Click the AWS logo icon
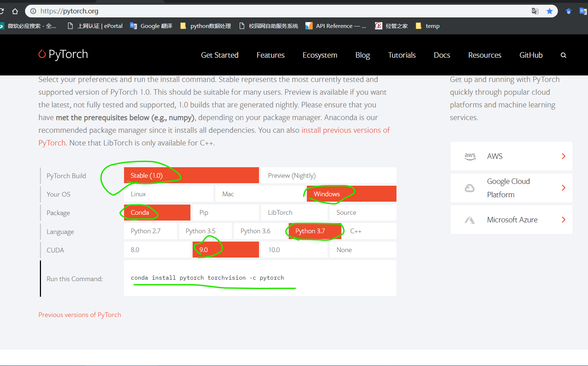 (470, 156)
